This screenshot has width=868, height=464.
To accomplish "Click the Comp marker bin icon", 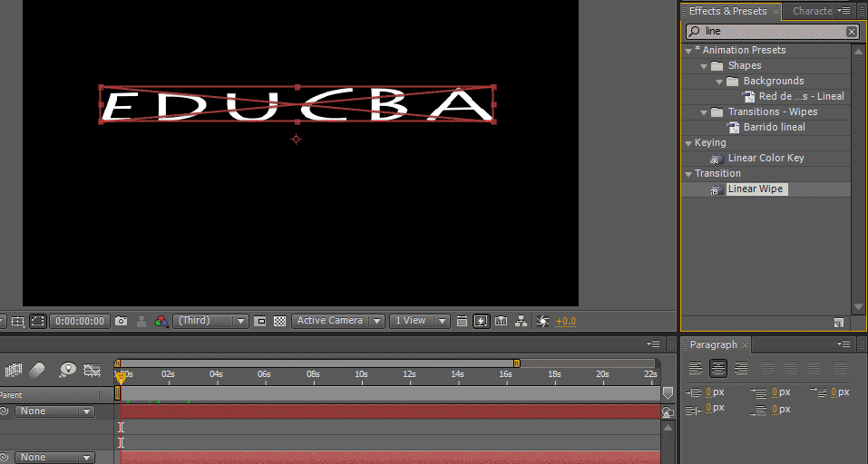I will [x=668, y=393].
